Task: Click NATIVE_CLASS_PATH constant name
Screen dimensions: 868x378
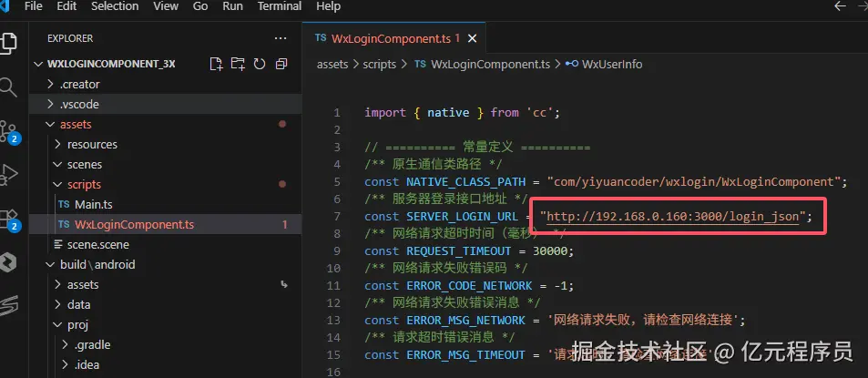Action: click(x=466, y=181)
